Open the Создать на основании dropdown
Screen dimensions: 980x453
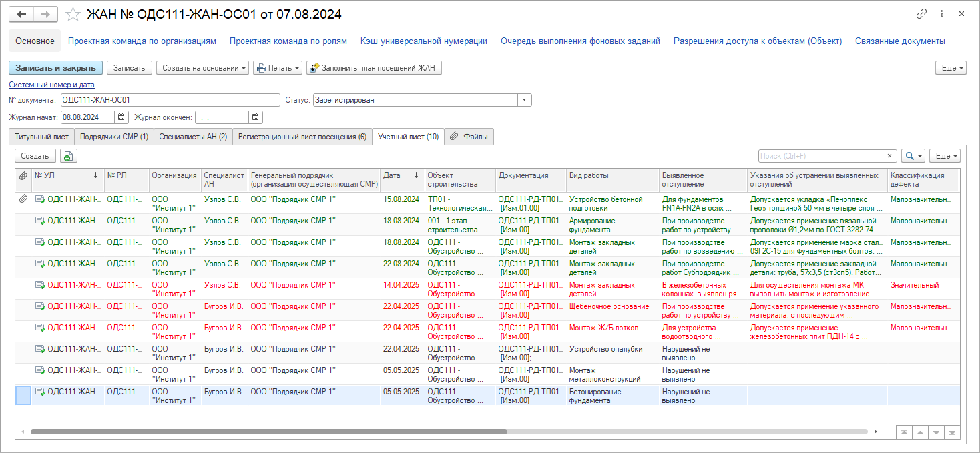[x=202, y=68]
